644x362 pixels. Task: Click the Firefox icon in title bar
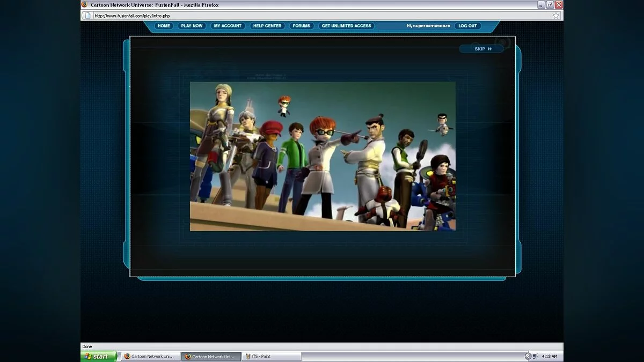point(84,4)
